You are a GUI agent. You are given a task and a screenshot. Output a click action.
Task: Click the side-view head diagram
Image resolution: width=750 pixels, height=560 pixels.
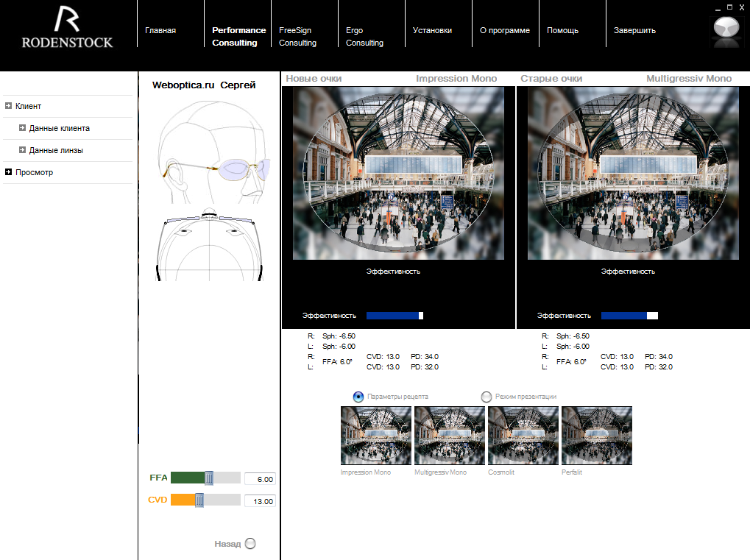(x=213, y=152)
